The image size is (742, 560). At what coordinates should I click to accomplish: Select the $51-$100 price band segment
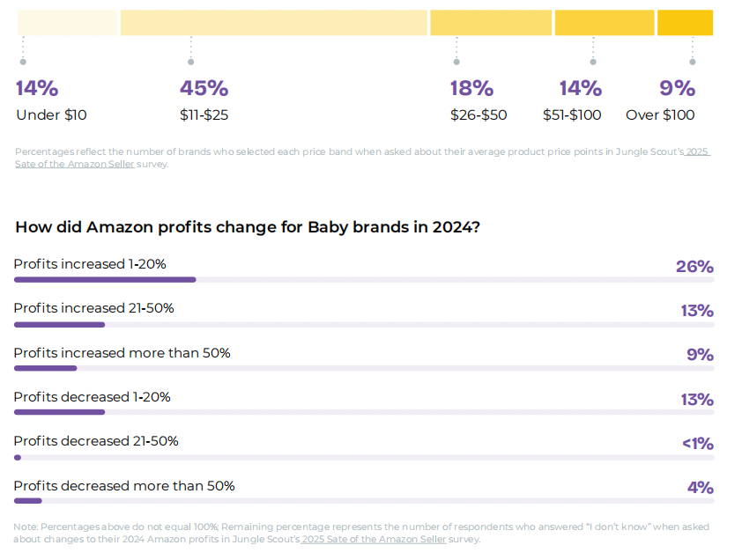coord(604,23)
